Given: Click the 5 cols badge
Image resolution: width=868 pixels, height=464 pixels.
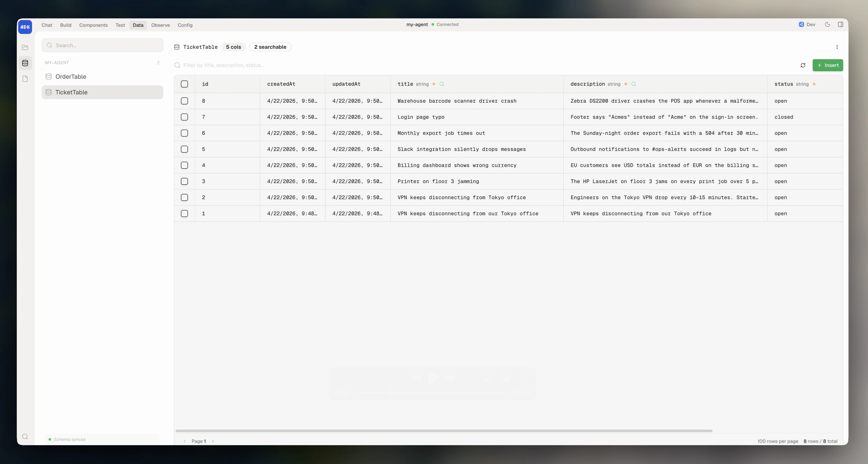Looking at the screenshot, I should tap(234, 47).
